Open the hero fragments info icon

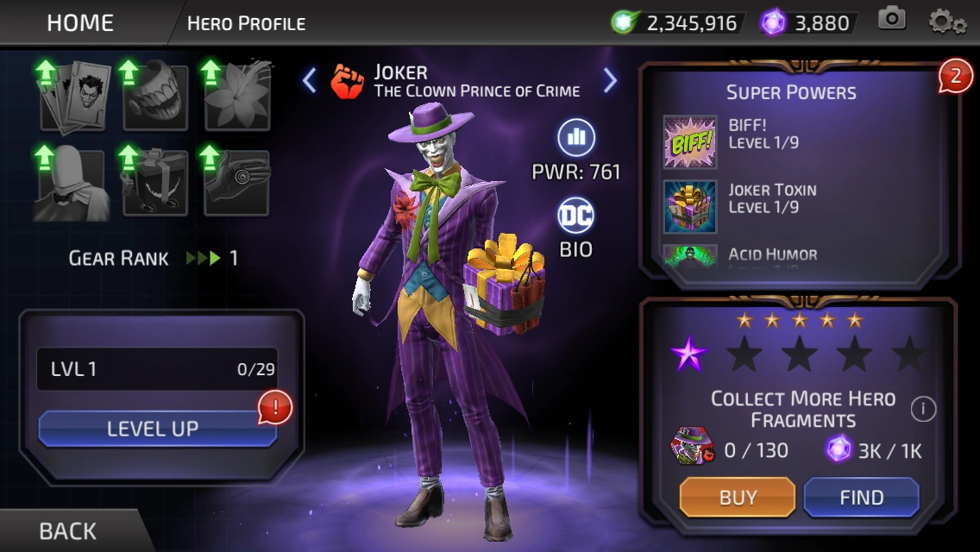pos(923,409)
